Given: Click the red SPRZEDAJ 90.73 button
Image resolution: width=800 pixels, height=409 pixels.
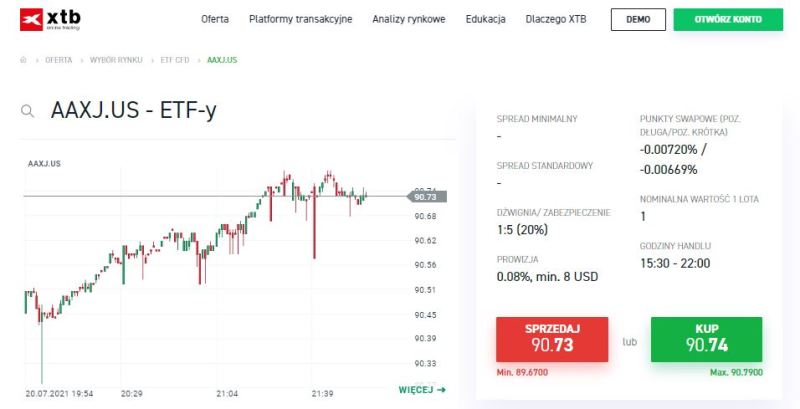Looking at the screenshot, I should pos(552,338).
